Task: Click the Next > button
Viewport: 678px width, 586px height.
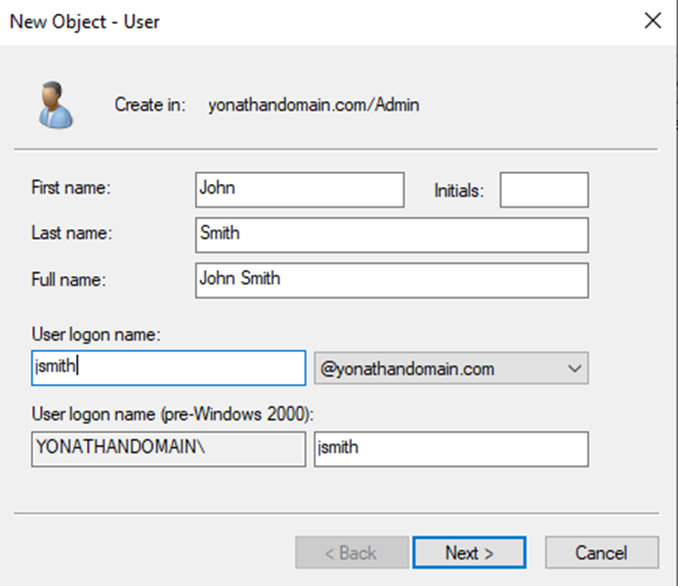Action: (x=469, y=553)
